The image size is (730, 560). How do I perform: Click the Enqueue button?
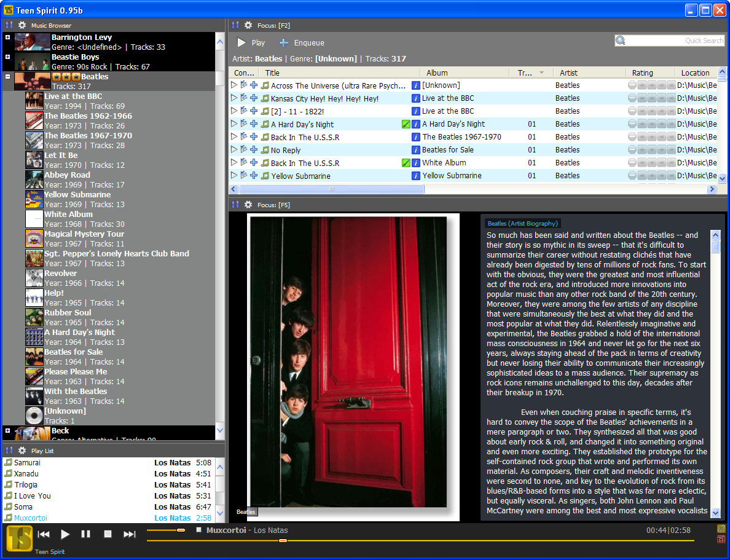(302, 42)
